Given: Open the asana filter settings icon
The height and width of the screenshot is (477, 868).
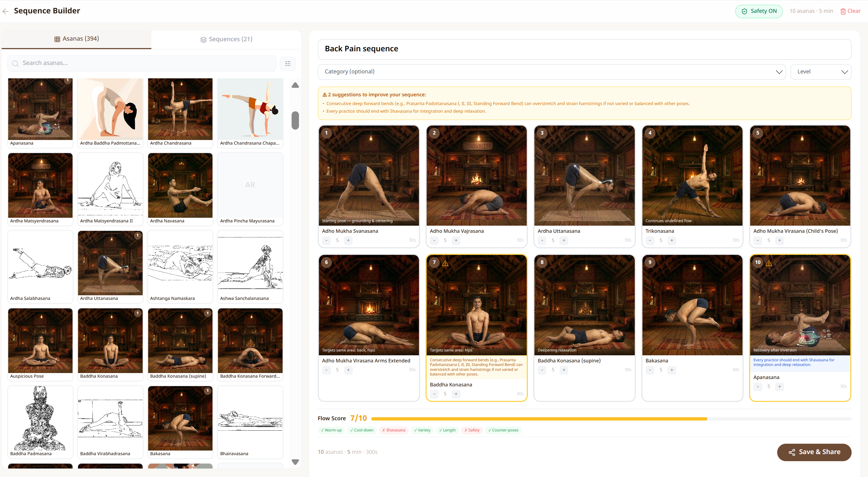Looking at the screenshot, I should click(288, 63).
